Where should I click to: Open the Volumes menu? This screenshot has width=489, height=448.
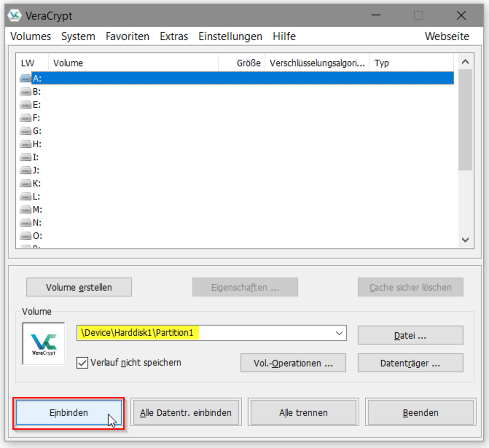(x=31, y=36)
